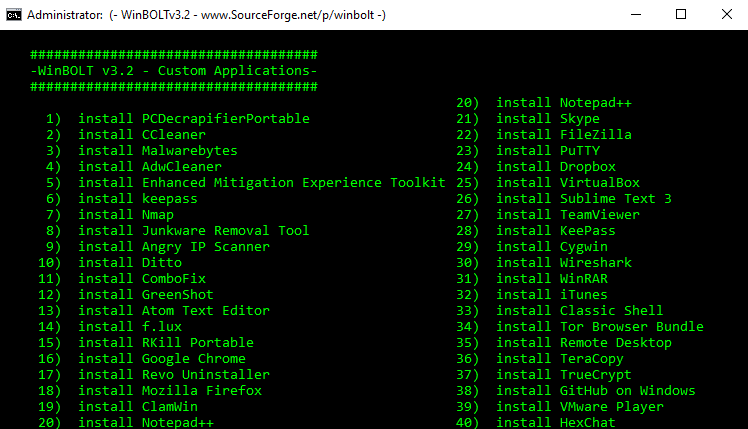Select option 1 install PCDecrapifierPortable
The width and height of the screenshot is (748, 429).
click(x=193, y=119)
